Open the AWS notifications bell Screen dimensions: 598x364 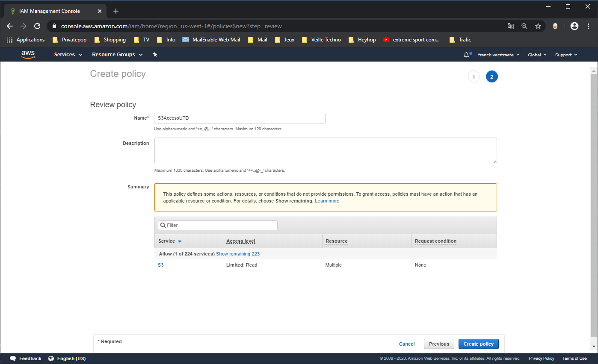click(x=467, y=55)
